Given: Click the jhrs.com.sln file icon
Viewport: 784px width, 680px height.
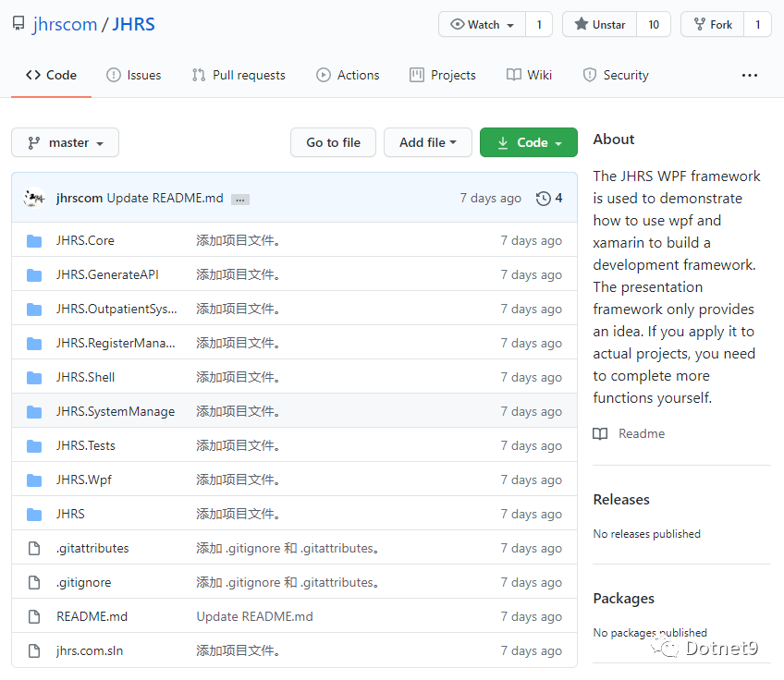Looking at the screenshot, I should pyautogui.click(x=34, y=651).
